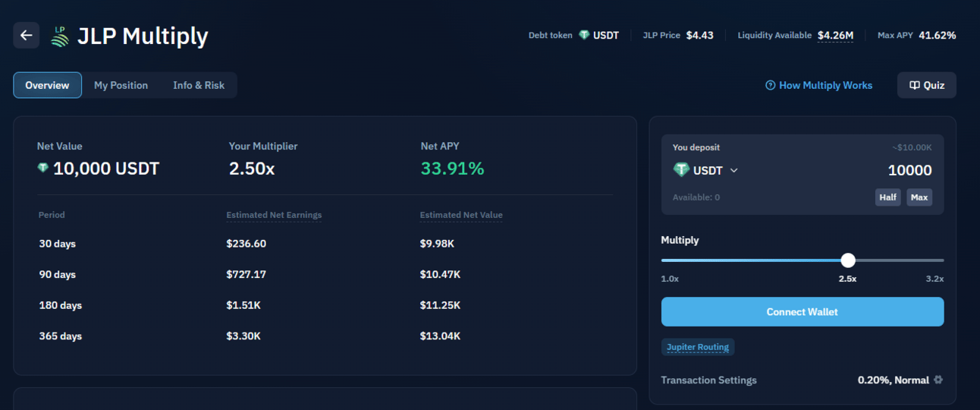Click the deposit amount field showing 10000
Image resolution: width=980 pixels, height=410 pixels.
[x=909, y=170]
